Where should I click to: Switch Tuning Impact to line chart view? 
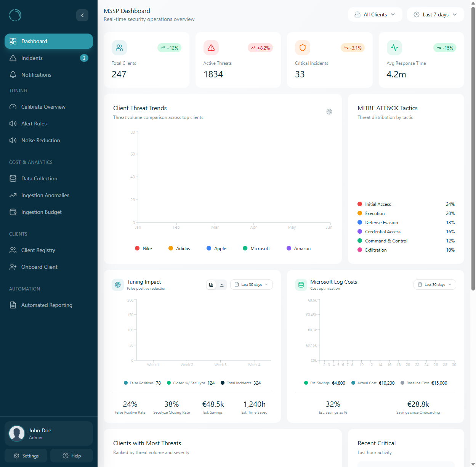222,285
